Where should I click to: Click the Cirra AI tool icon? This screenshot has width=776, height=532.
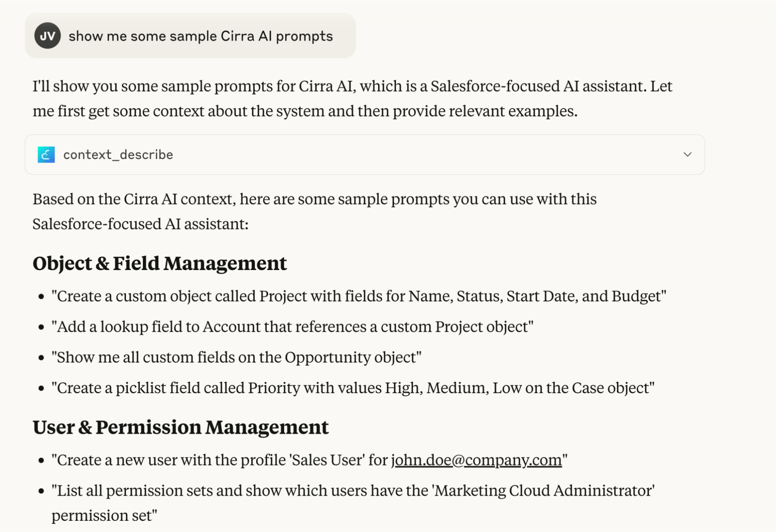click(x=46, y=154)
